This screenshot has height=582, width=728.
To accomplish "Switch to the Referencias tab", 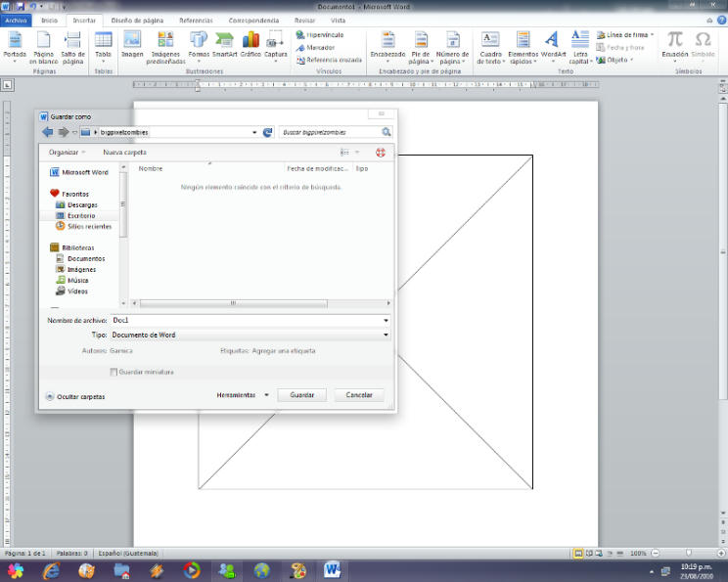I will click(x=196, y=21).
